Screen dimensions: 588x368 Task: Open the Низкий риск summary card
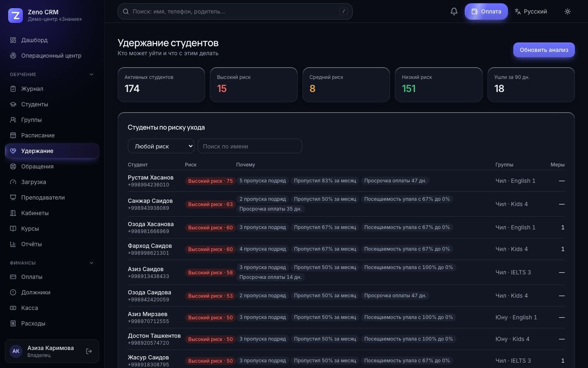click(439, 85)
